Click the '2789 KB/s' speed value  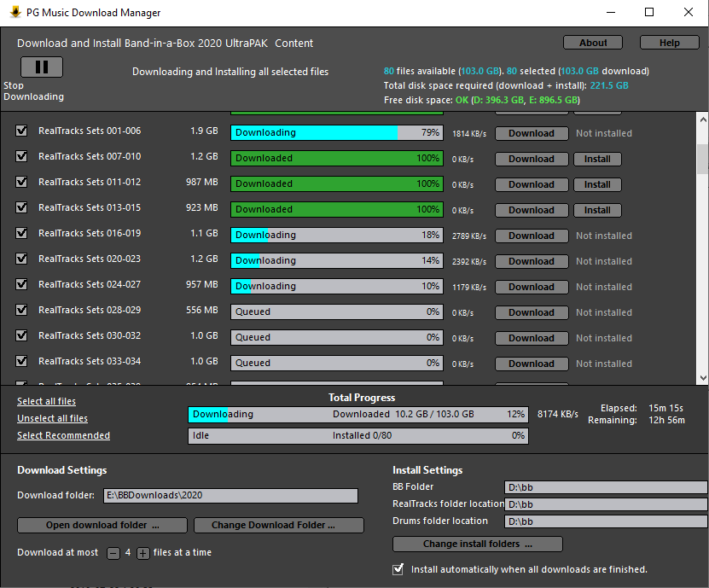click(469, 236)
